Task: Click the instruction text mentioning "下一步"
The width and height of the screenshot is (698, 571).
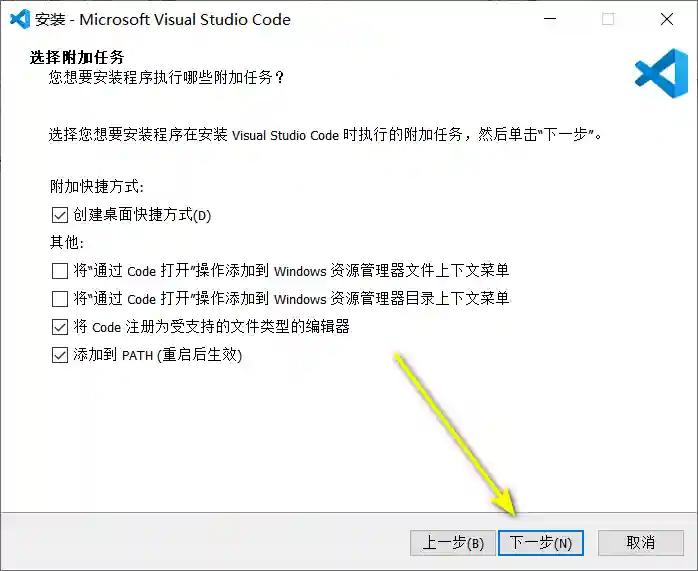Action: [326, 135]
